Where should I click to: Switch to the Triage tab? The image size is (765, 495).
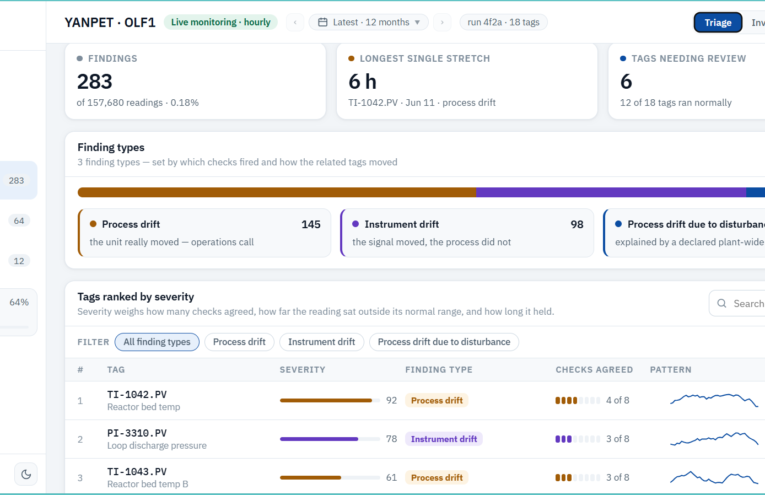(718, 22)
